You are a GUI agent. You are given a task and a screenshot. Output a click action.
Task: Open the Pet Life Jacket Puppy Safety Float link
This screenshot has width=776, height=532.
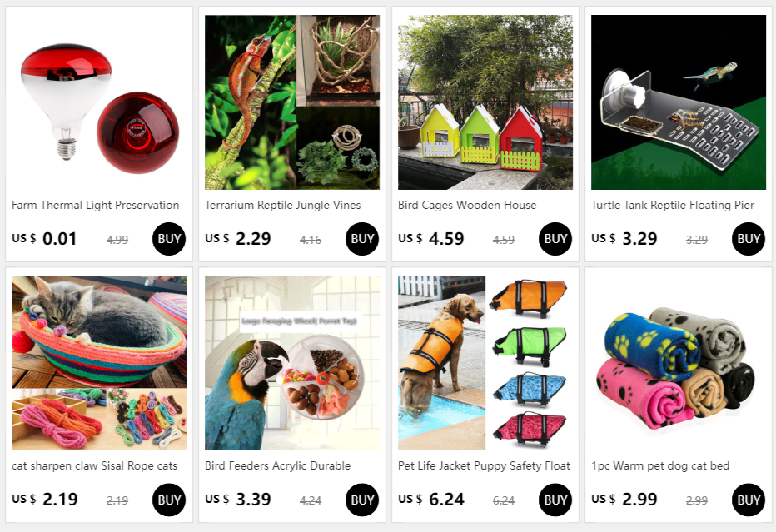484,465
